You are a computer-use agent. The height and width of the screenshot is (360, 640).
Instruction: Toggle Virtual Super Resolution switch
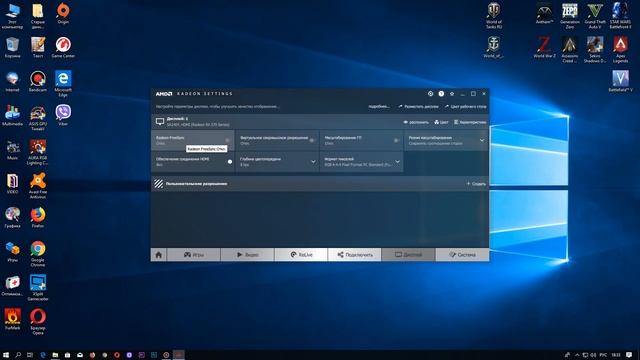(312, 140)
